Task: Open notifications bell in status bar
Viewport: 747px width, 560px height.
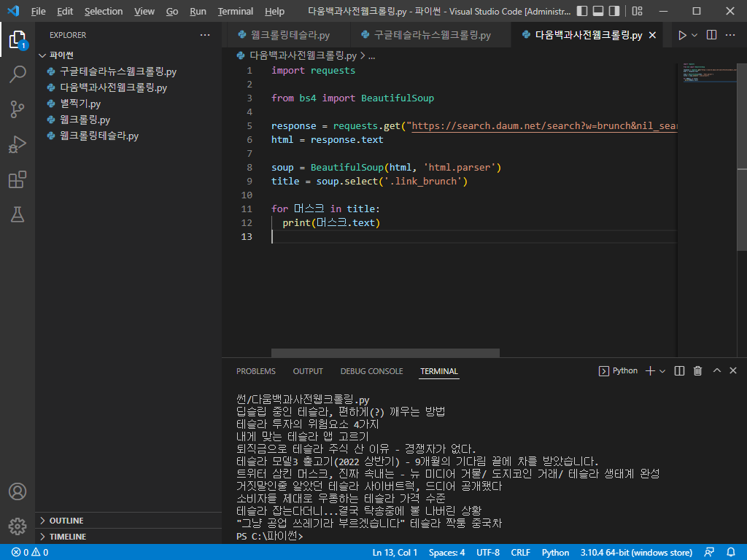Action: click(x=731, y=553)
